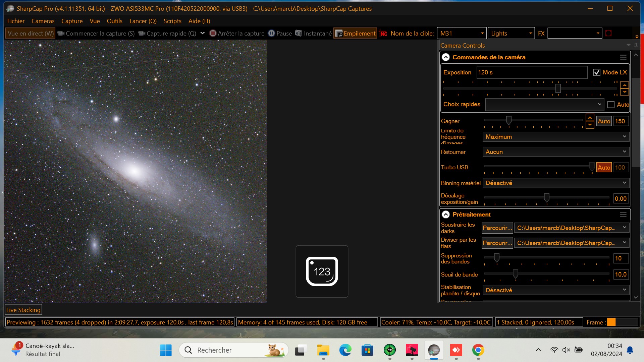Viewport: 644px width, 362px height.
Task: Show hidden system tray icons
Action: click(x=538, y=350)
